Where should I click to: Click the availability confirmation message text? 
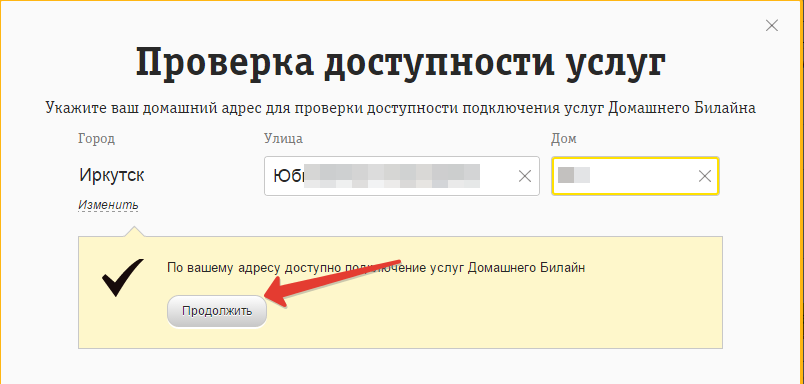click(376, 268)
